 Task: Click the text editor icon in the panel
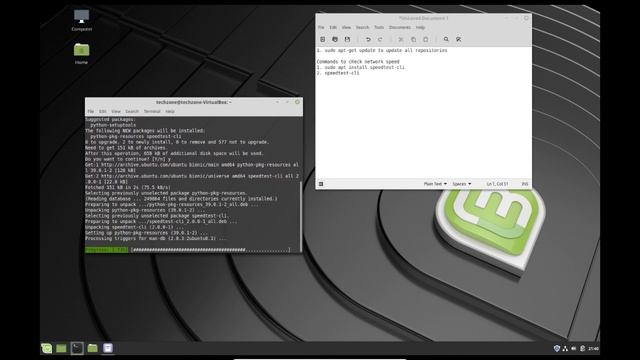(108, 348)
